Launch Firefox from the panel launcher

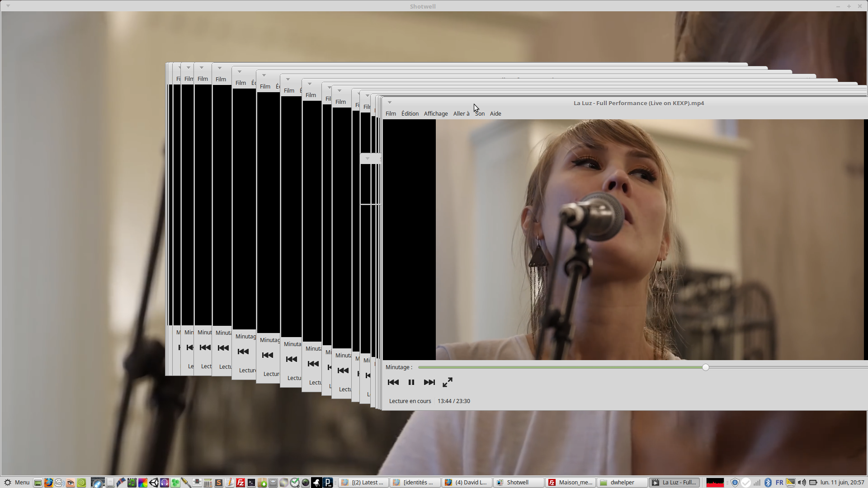48,483
